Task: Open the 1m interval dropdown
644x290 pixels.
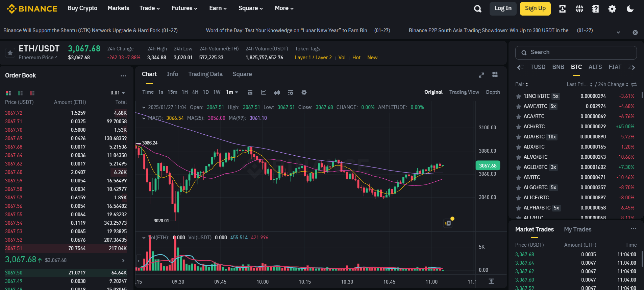Action: (232, 92)
